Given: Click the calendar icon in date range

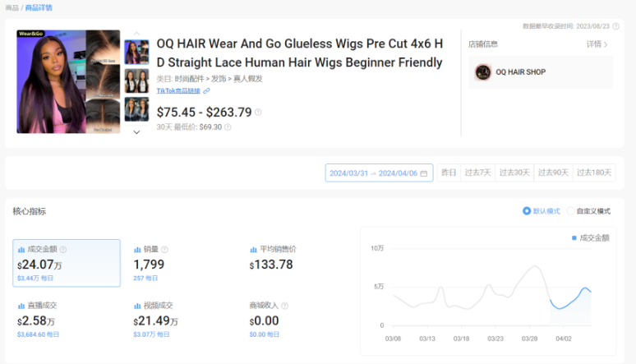Looking at the screenshot, I should click(x=424, y=173).
